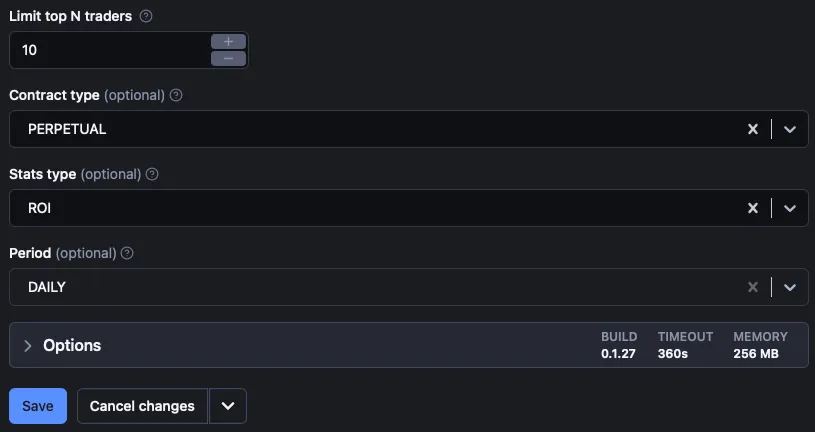Image resolution: width=815 pixels, height=432 pixels.
Task: Expand the Options section
Action: pyautogui.click(x=409, y=345)
